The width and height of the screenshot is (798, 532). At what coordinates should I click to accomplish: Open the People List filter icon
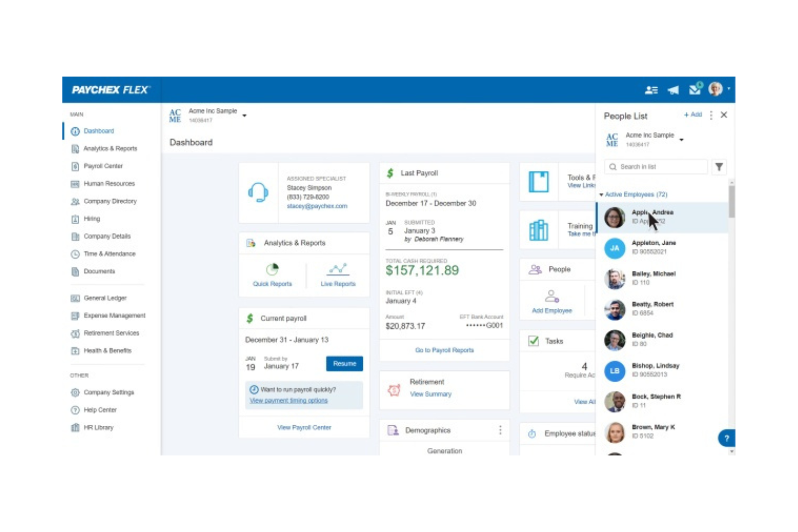(719, 167)
